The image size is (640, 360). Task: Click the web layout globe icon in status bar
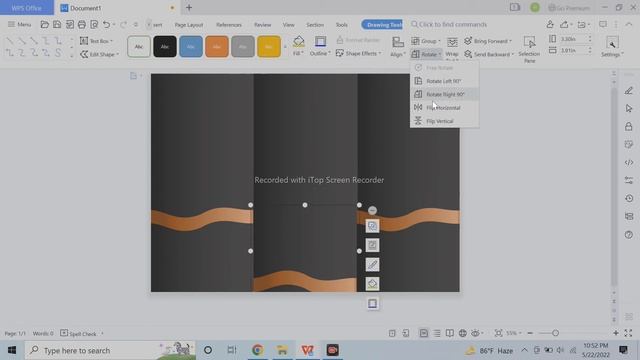pyautogui.click(x=462, y=333)
